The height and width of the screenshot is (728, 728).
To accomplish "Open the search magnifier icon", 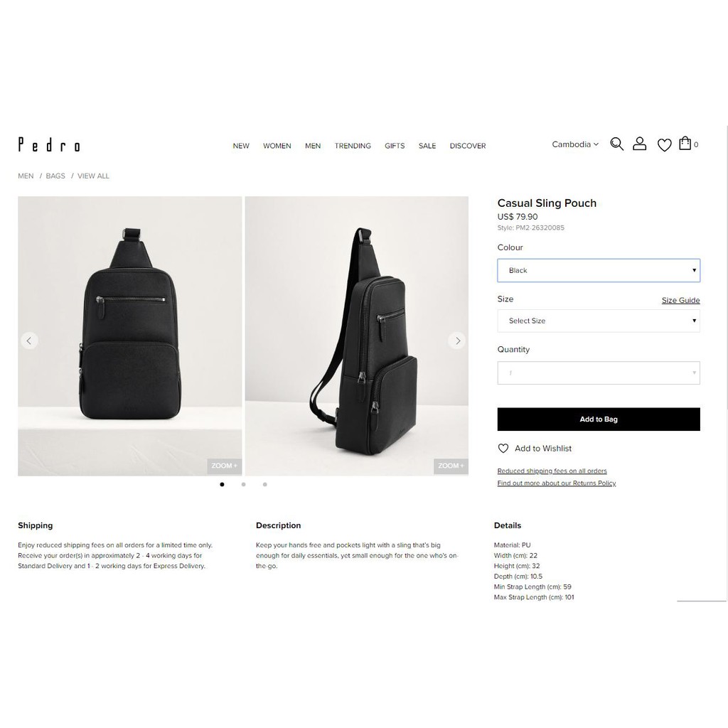I will pyautogui.click(x=616, y=144).
